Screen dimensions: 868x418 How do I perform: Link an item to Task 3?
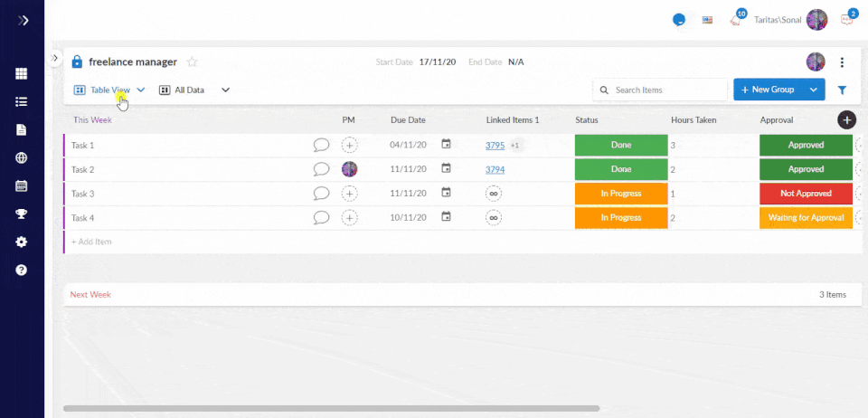(x=494, y=194)
